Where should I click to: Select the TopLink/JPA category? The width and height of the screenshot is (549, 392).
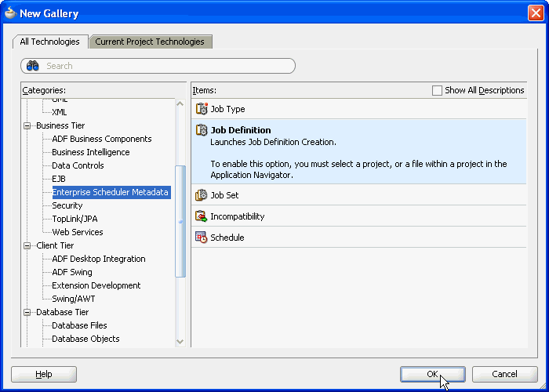click(x=75, y=219)
